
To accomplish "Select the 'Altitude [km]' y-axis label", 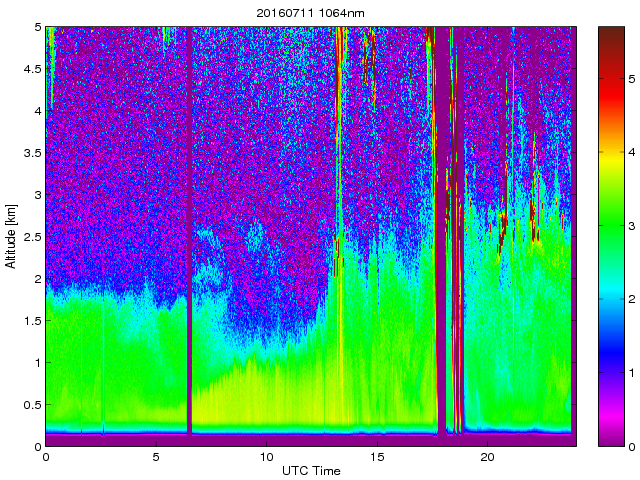I will pos(11,236).
